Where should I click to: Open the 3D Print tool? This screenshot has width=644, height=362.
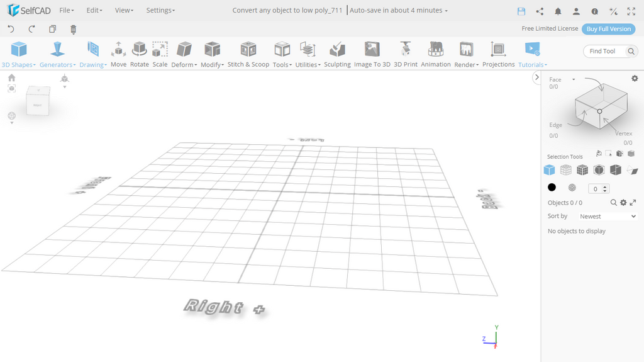coord(406,54)
